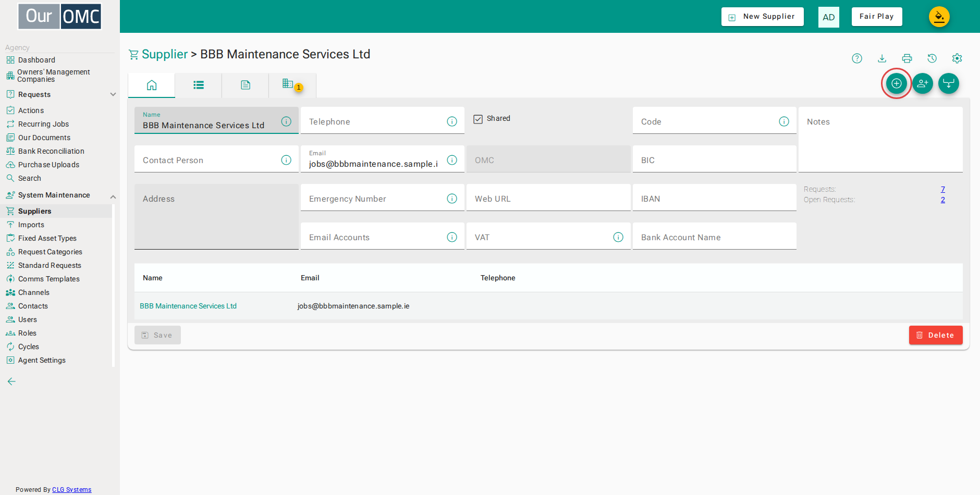Select the buildings tab with badge

point(292,85)
